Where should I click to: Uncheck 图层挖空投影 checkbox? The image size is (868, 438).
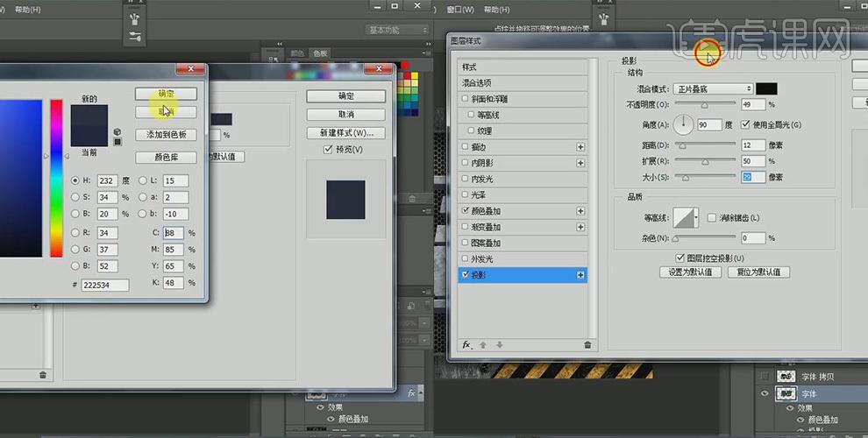679,258
